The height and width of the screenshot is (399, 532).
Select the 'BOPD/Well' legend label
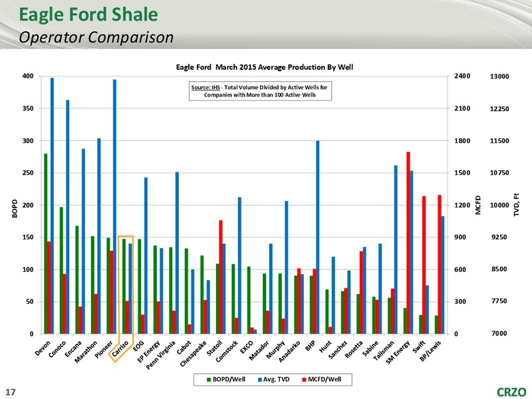click(229, 379)
